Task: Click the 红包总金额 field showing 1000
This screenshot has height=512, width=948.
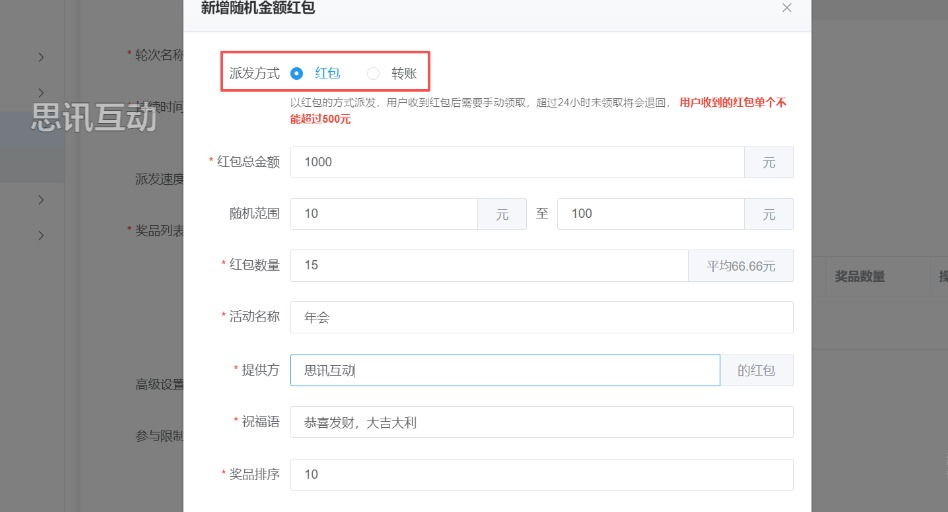Action: click(516, 162)
